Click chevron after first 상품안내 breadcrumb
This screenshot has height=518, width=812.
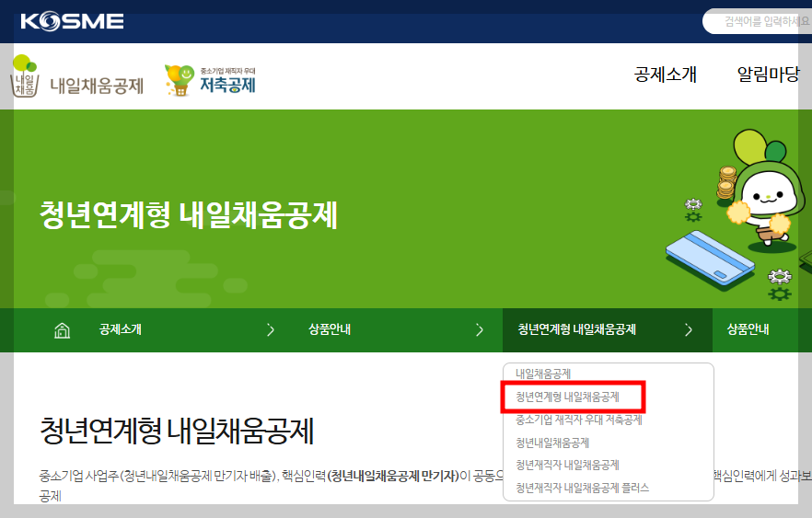[x=480, y=330]
